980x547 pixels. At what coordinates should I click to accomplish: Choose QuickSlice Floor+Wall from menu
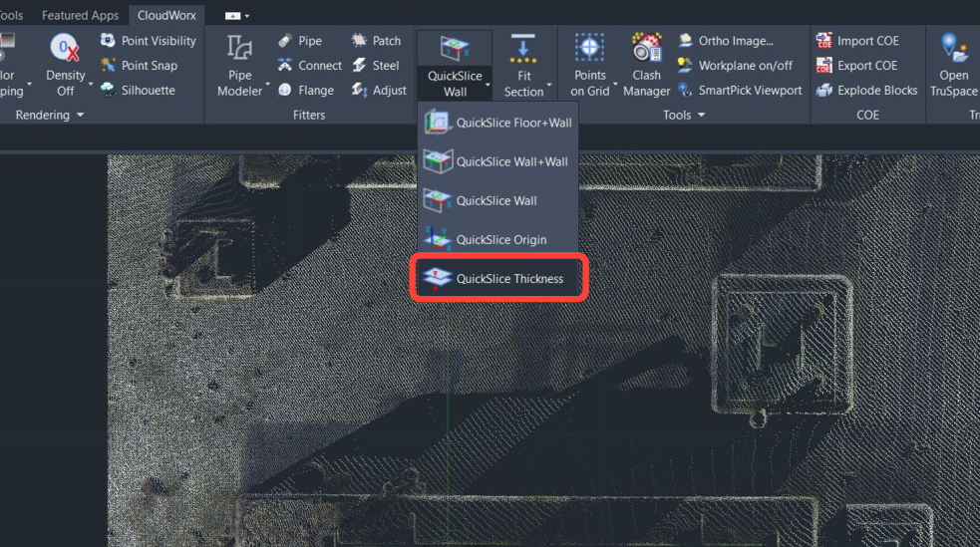pyautogui.click(x=498, y=123)
